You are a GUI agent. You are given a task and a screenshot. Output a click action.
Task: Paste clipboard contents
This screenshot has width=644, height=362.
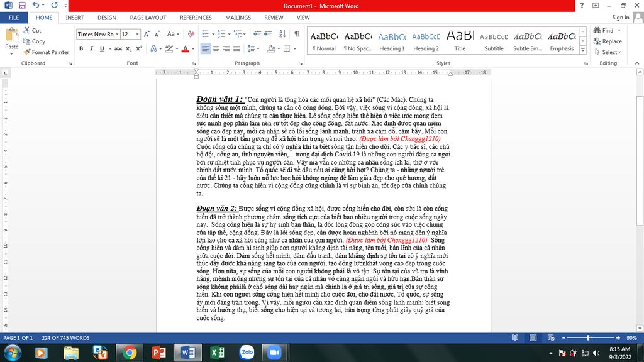click(11, 41)
